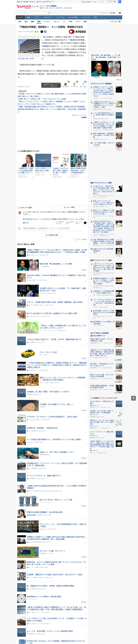Screen dimensions: 138x644
Task: Open the 年金積立金、過去最高 article
Action: click(42, 428)
